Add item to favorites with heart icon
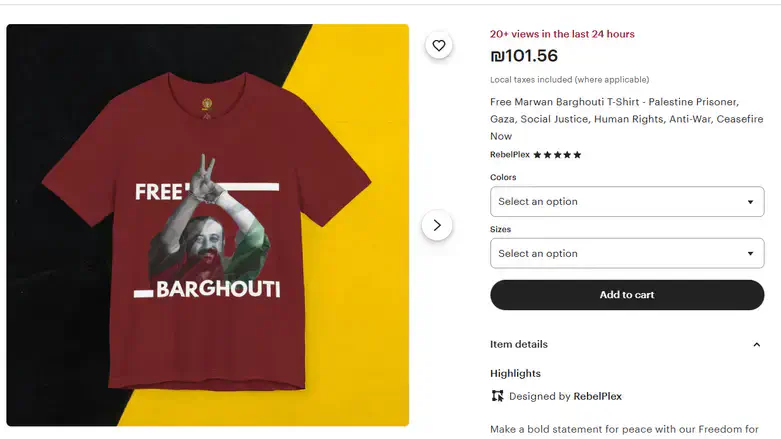This screenshot has height=439, width=781. pyautogui.click(x=438, y=45)
